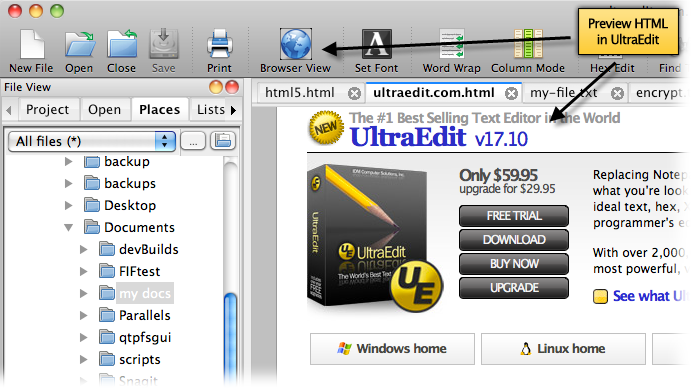This screenshot has width=693, height=390.
Task: Close the File View panel with the red button
Action: (232, 87)
